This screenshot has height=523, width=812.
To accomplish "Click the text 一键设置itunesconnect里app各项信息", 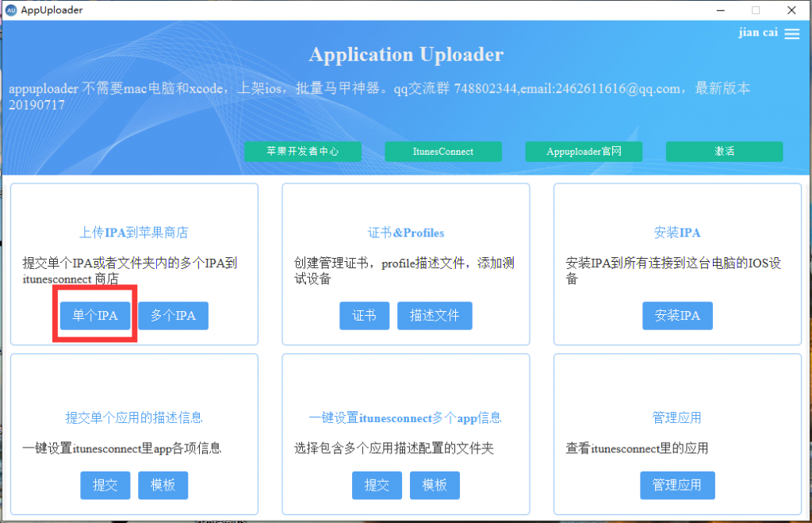I will click(121, 448).
